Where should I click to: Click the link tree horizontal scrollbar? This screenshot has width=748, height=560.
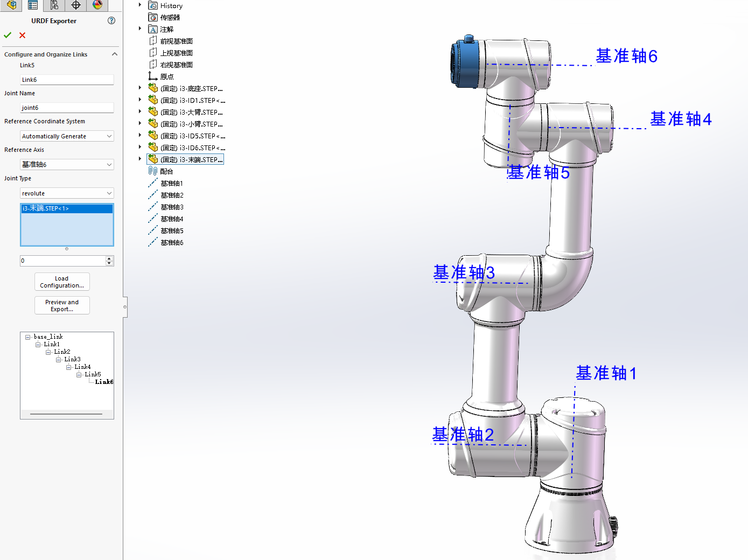(x=66, y=414)
